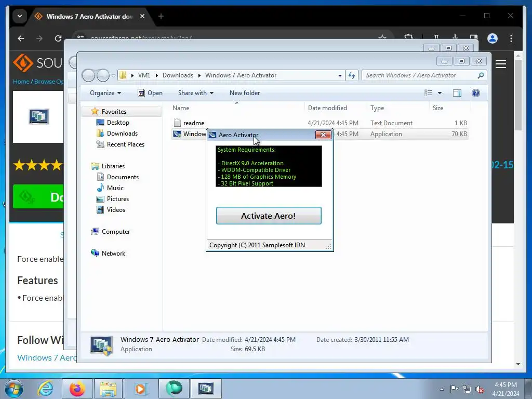
Task: Select Network in navigation pane
Action: 113,254
